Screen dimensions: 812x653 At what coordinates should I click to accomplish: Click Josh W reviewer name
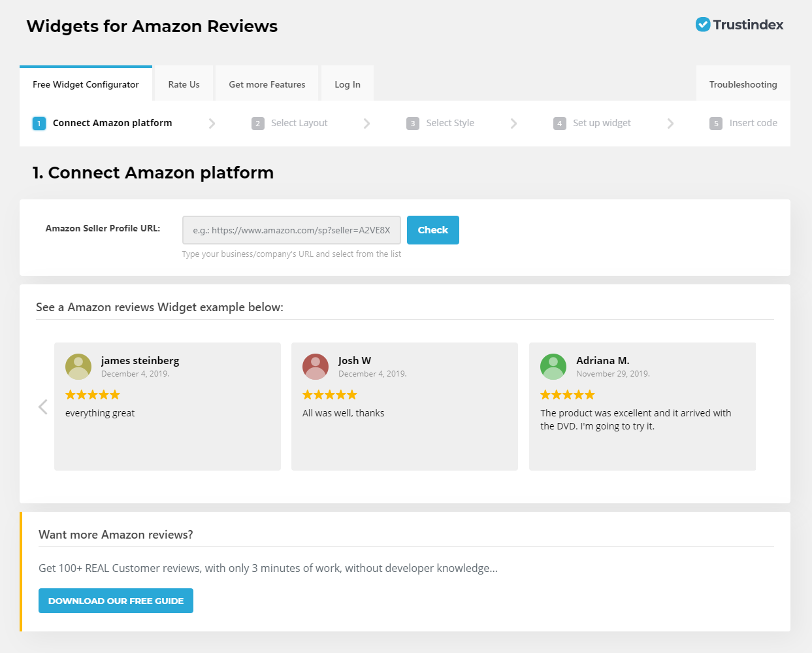355,361
